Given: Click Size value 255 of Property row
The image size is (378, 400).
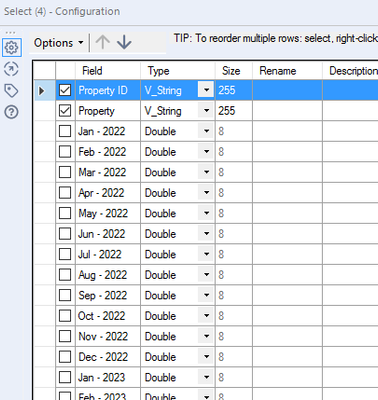Looking at the screenshot, I should 227,111.
